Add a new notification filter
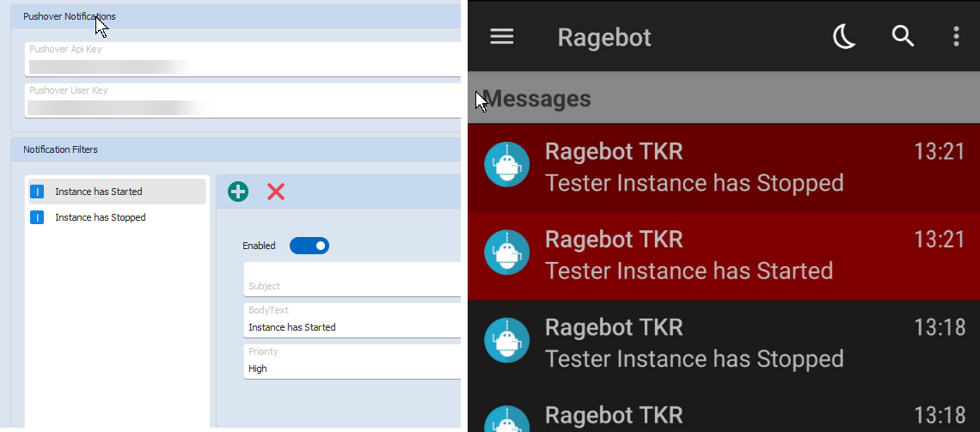 tap(238, 192)
